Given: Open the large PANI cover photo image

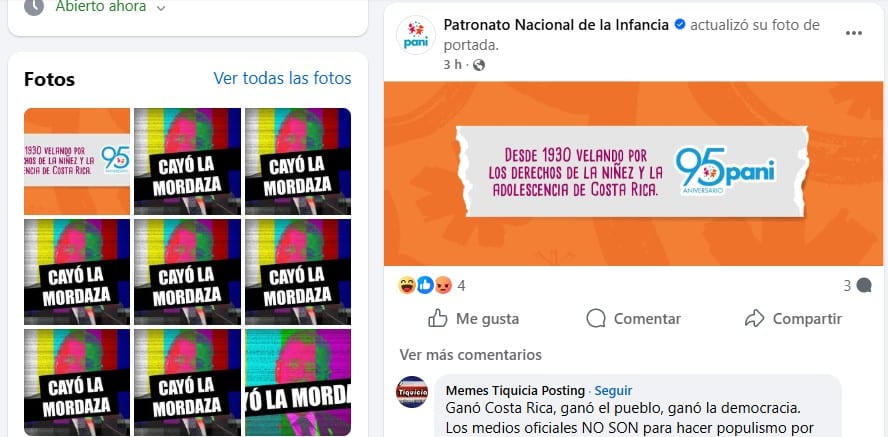Looking at the screenshot, I should pos(633,174).
